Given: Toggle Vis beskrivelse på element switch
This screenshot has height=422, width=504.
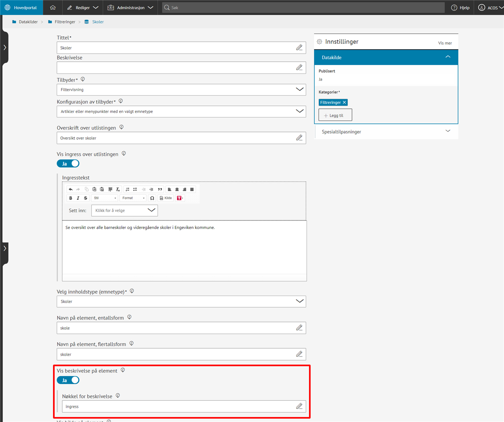Looking at the screenshot, I should pyautogui.click(x=68, y=380).
